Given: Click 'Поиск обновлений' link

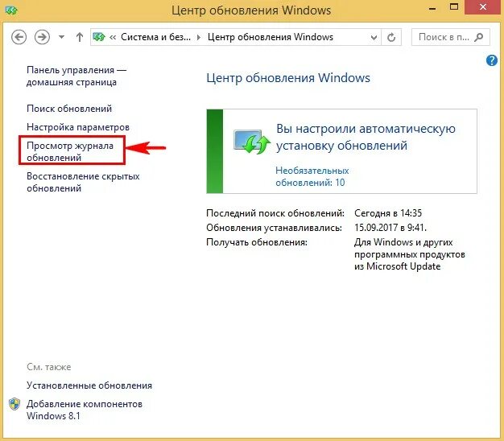Looking at the screenshot, I should (69, 109).
